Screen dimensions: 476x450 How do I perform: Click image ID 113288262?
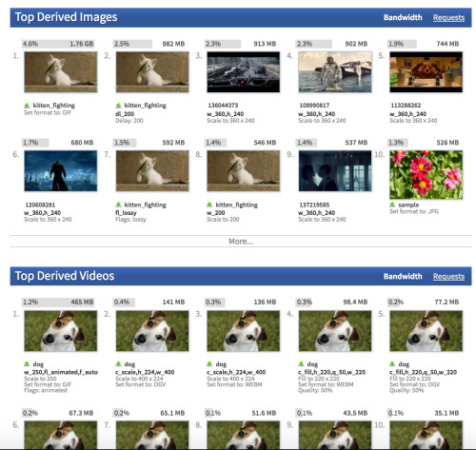click(x=406, y=106)
